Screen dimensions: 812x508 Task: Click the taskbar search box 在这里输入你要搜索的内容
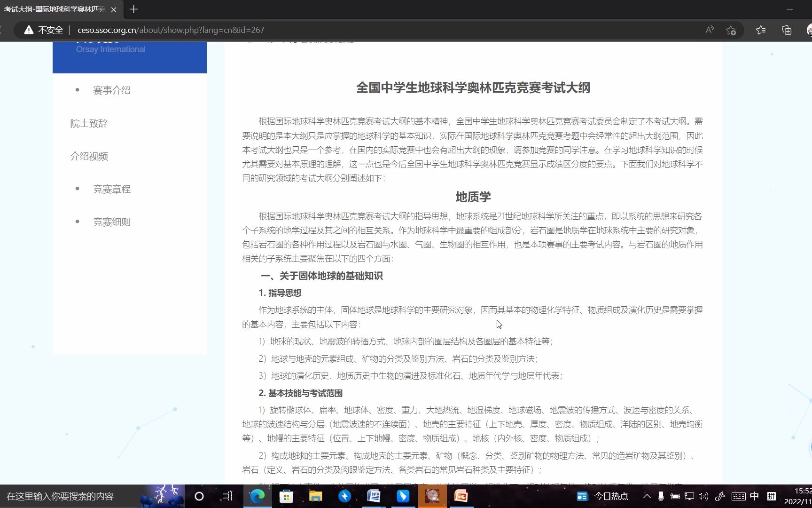tap(70, 496)
